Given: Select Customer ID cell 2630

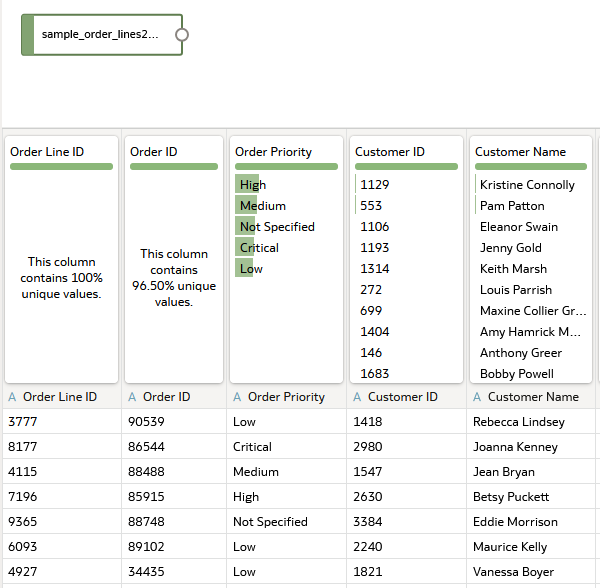Looking at the screenshot, I should [x=406, y=497].
